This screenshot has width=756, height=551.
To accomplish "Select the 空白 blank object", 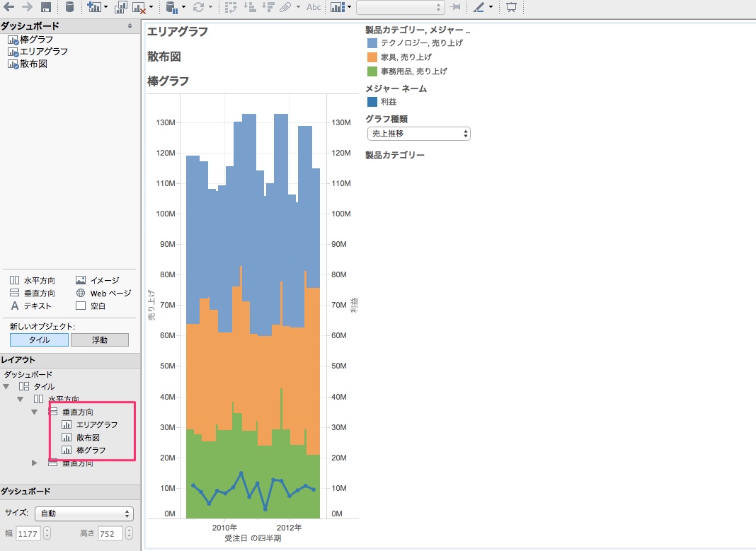I will tap(91, 306).
